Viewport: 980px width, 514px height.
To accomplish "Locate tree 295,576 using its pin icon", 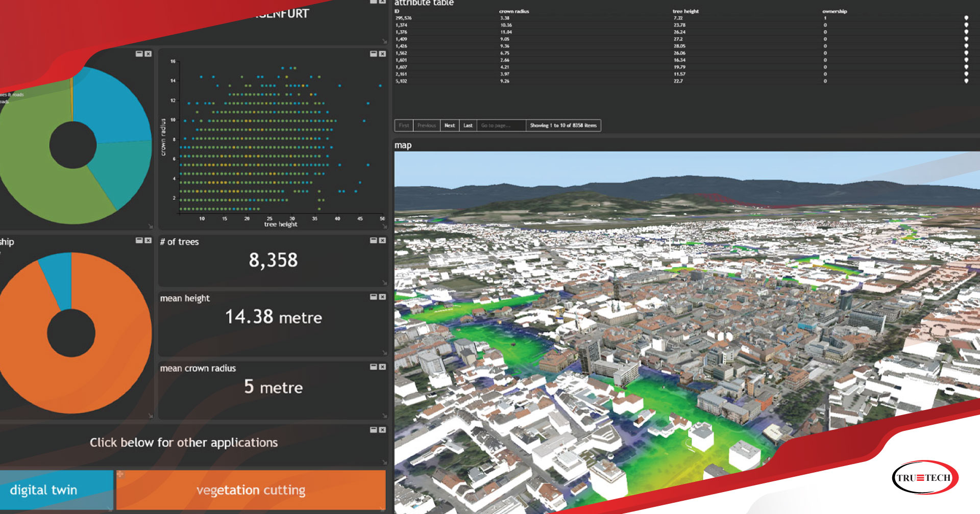I will tap(966, 18).
